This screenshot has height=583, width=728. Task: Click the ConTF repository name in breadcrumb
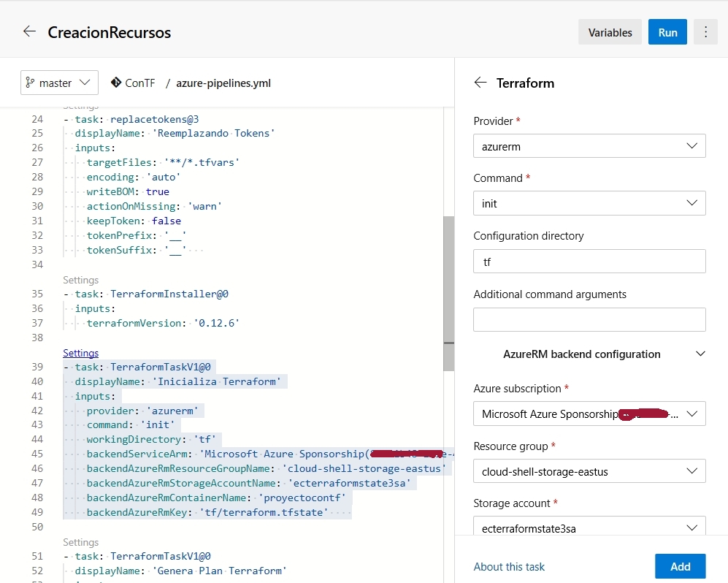point(139,83)
